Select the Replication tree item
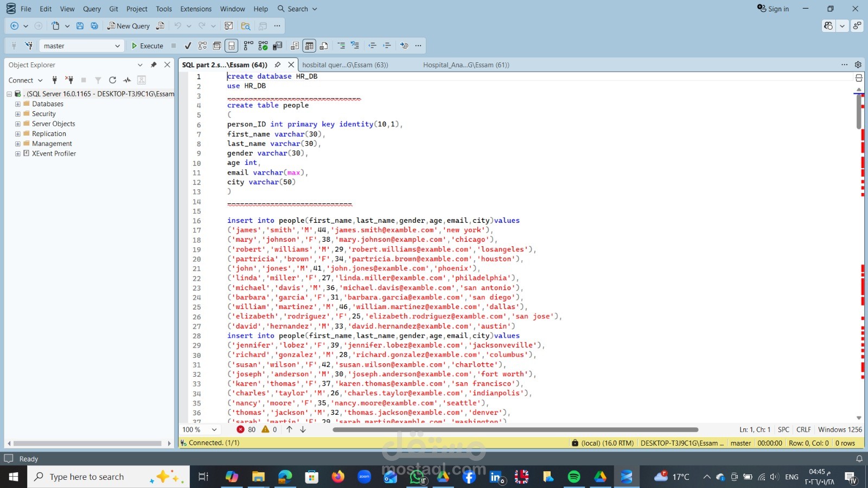868x488 pixels. [49, 134]
